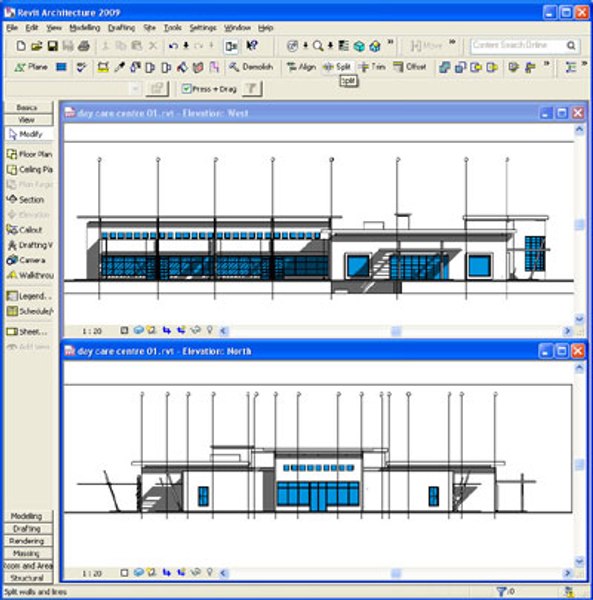This screenshot has height=600, width=593.
Task: Click Sheet... in the design bar
Action: click(x=27, y=332)
